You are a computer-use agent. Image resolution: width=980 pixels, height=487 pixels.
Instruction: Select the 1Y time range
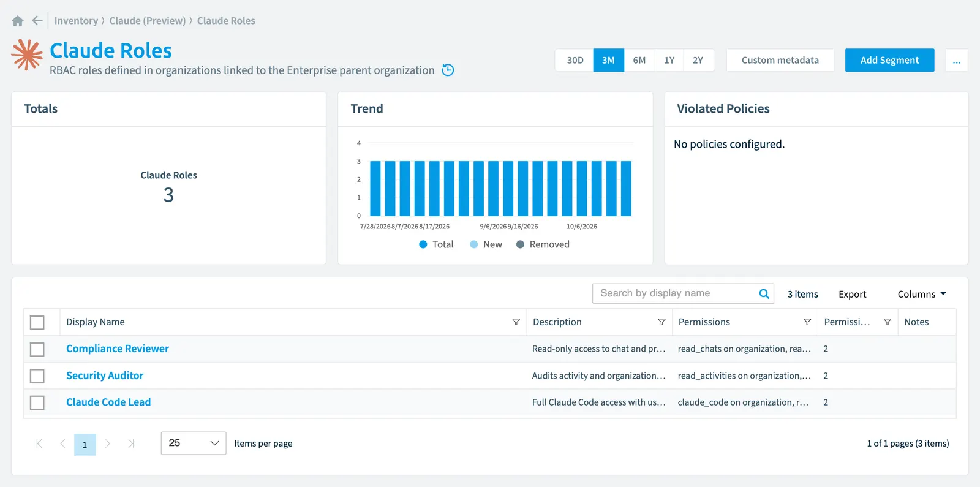[669, 60]
